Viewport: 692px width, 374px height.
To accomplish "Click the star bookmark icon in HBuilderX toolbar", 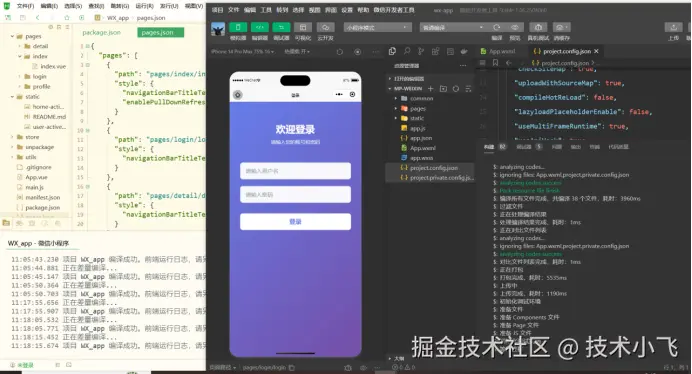I will [x=67, y=18].
